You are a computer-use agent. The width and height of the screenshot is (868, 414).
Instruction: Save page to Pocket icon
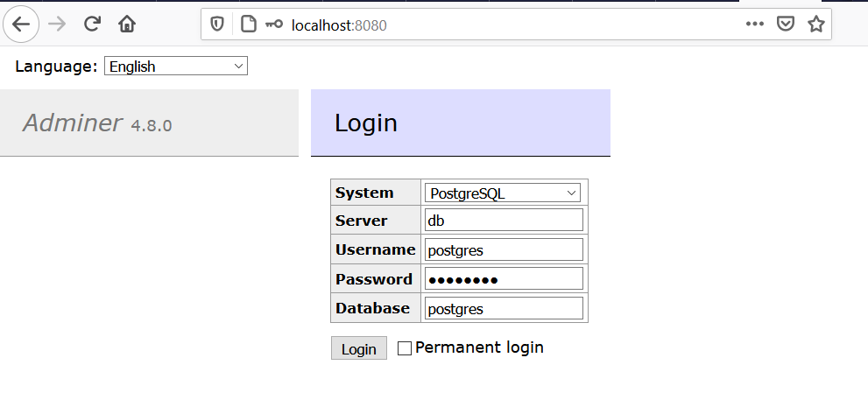786,24
